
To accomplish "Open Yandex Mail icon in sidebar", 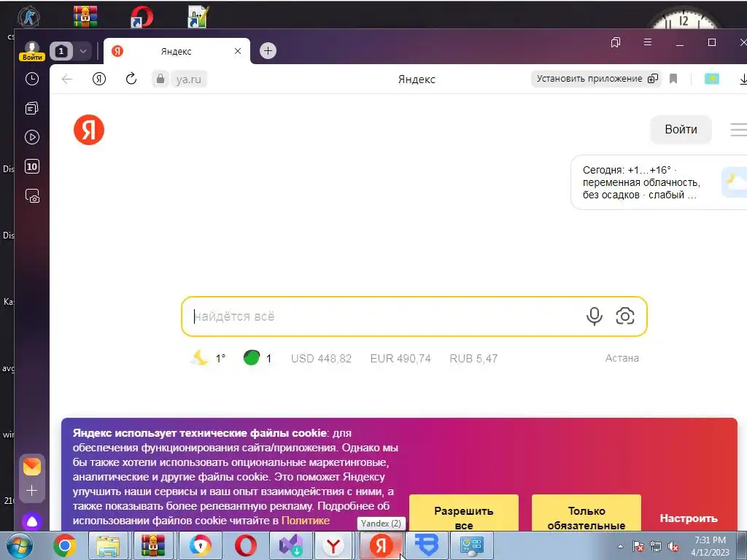I will pyautogui.click(x=32, y=467).
